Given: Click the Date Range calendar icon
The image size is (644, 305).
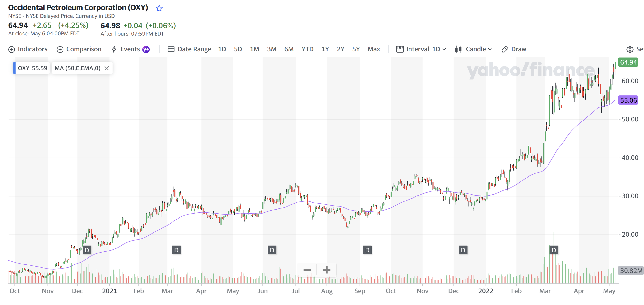Looking at the screenshot, I should click(x=171, y=49).
